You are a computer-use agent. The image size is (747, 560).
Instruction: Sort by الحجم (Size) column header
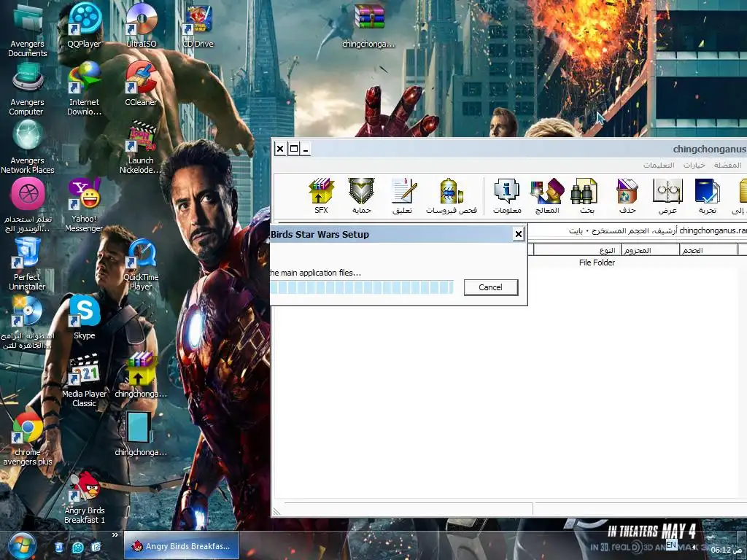point(708,250)
